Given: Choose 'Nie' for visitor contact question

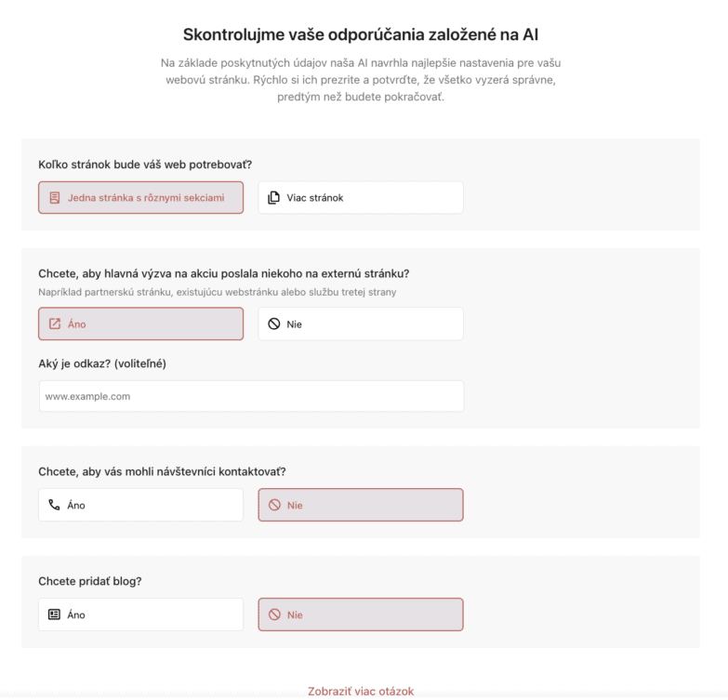Looking at the screenshot, I should coord(361,505).
